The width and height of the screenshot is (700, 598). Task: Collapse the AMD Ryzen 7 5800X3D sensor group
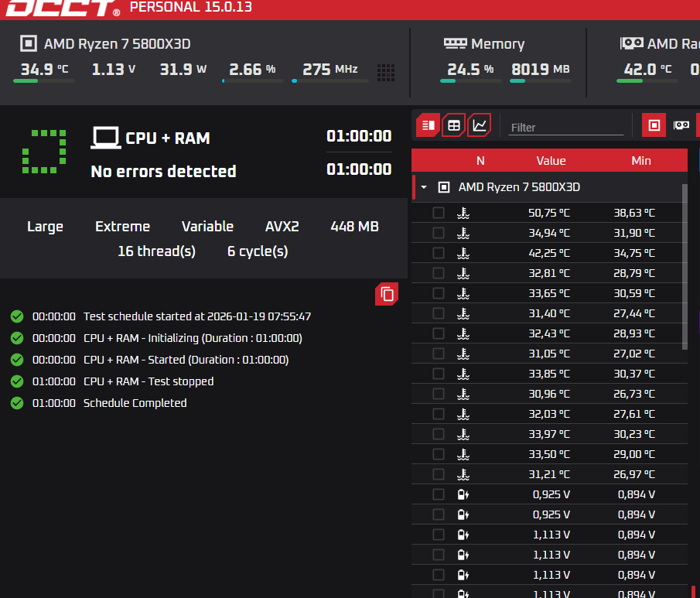(424, 187)
